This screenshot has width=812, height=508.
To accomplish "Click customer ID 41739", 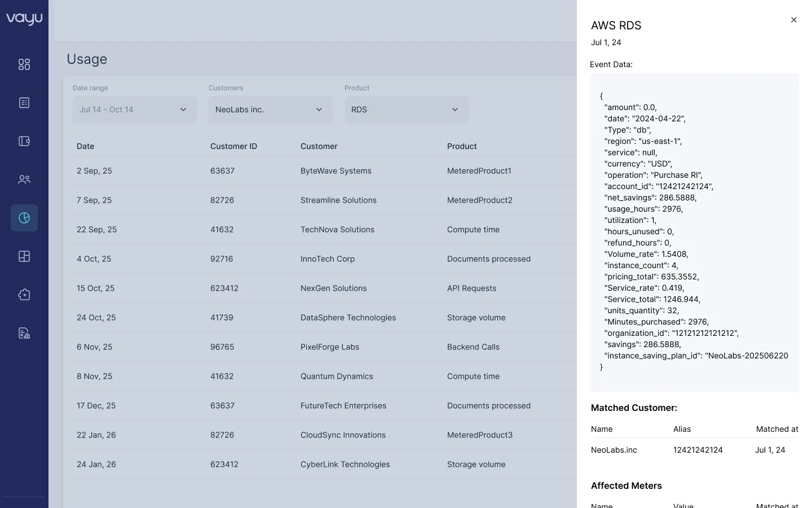I will (x=222, y=318).
